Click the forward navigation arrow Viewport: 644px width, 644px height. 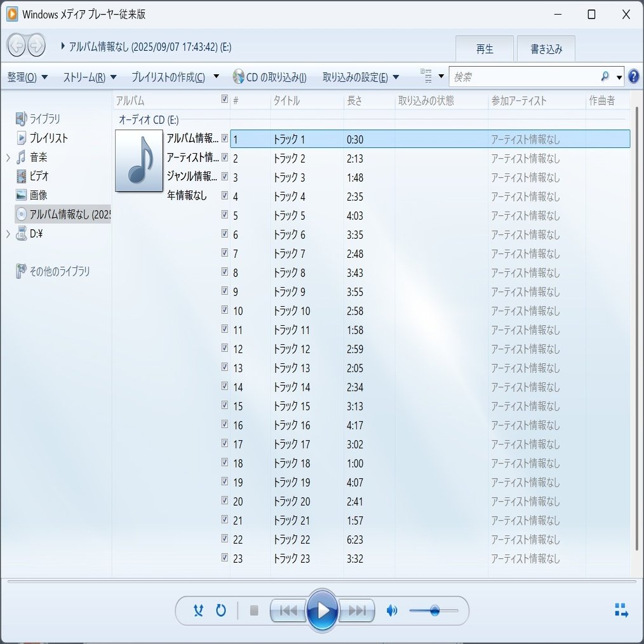click(36, 45)
